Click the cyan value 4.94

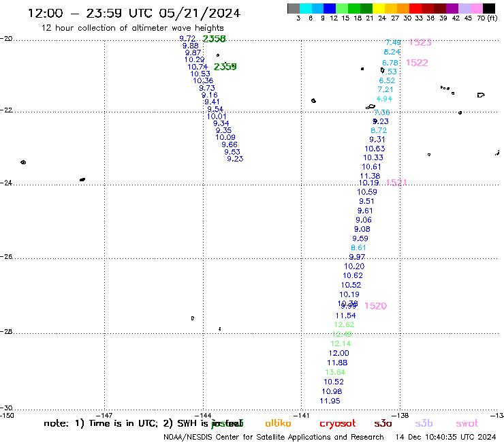pos(384,99)
